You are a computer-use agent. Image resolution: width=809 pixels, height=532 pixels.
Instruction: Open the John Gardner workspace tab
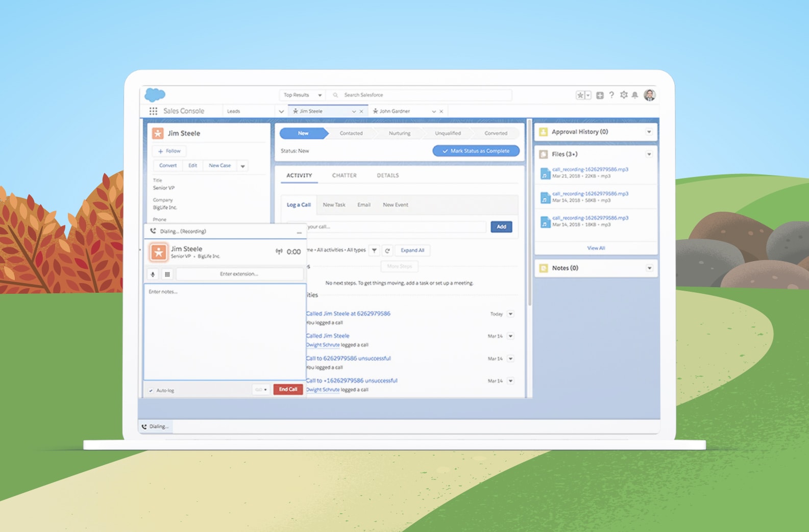point(395,111)
